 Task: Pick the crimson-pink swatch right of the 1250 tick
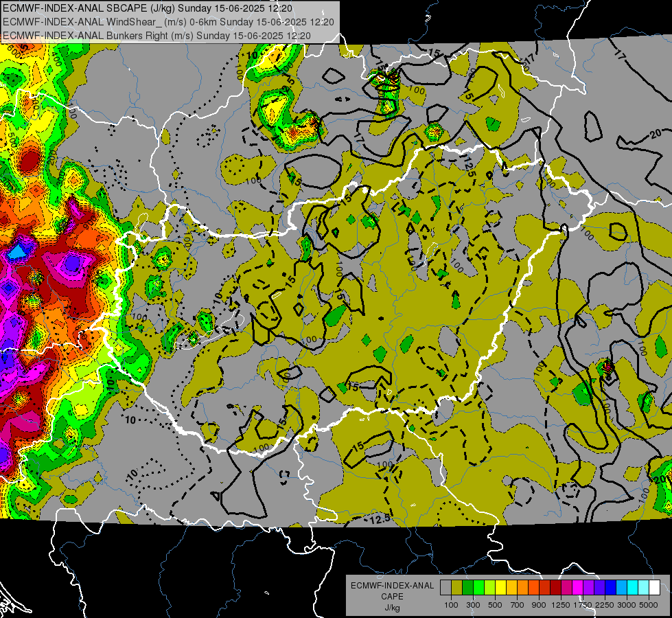point(566,588)
